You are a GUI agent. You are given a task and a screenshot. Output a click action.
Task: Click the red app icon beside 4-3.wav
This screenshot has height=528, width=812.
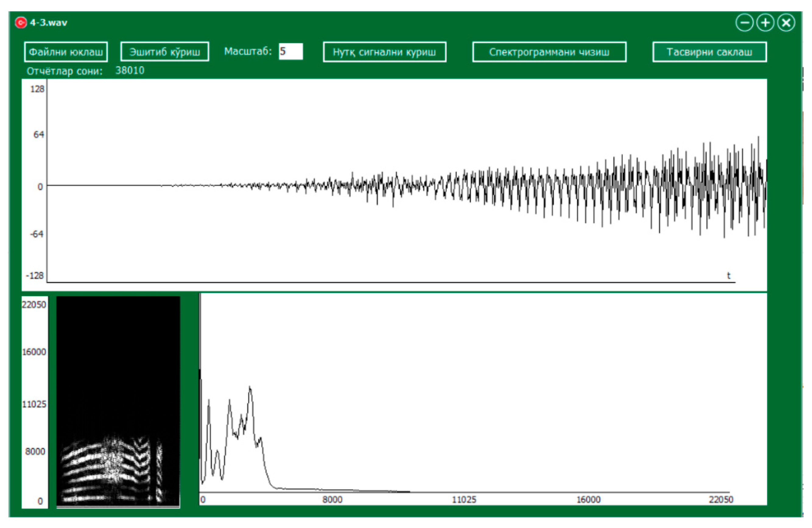[21, 23]
